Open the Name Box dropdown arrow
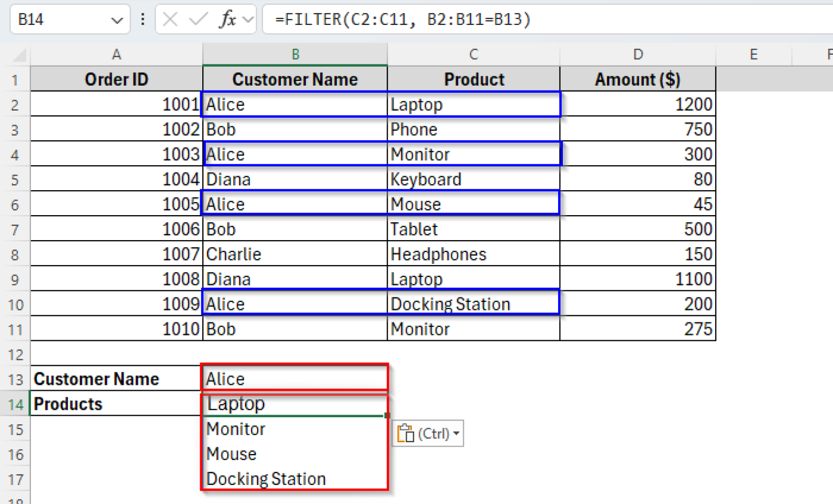This screenshot has width=833, height=504. pos(117,19)
